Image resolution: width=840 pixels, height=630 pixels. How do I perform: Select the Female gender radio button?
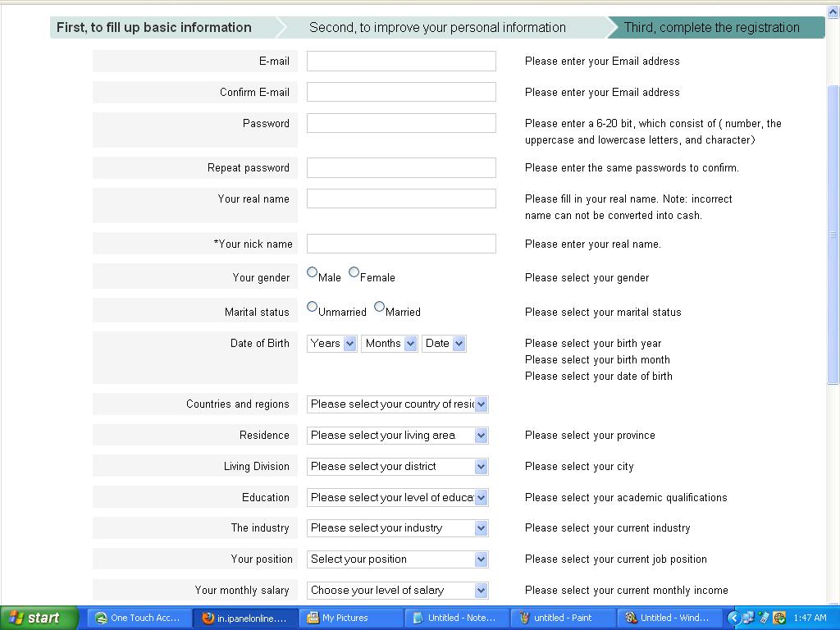click(x=354, y=272)
